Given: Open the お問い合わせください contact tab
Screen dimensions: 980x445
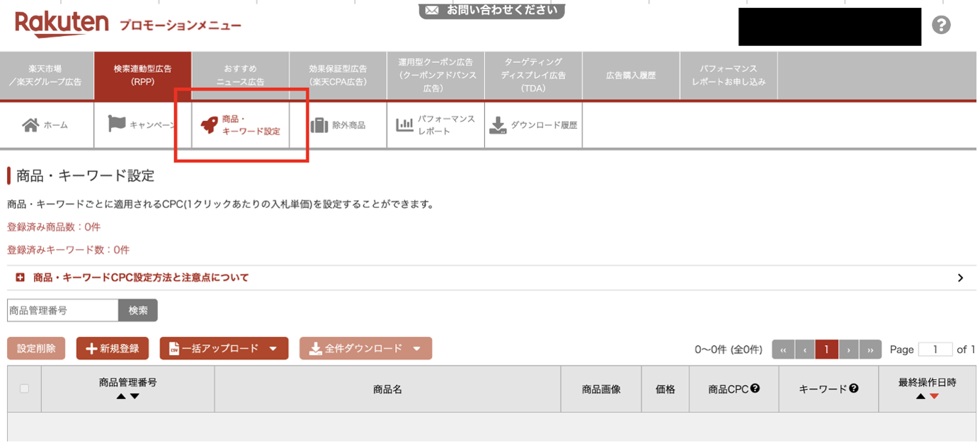Looking at the screenshot, I should tap(491, 10).
